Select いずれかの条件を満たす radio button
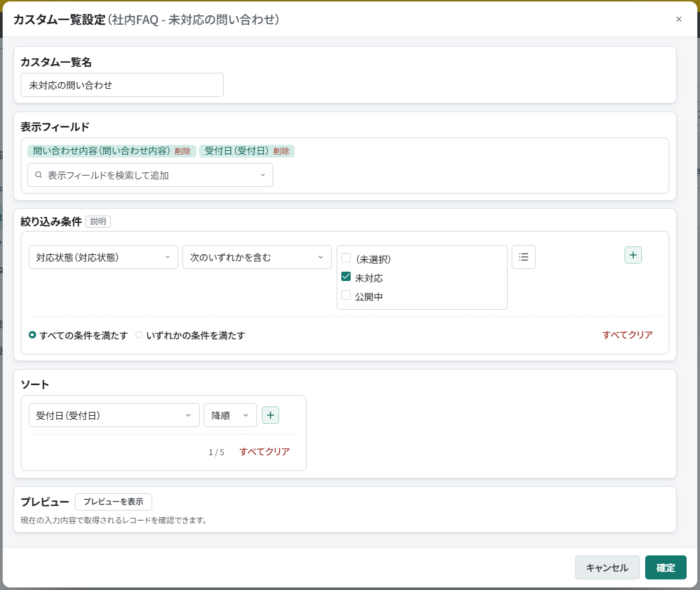The width and height of the screenshot is (700, 590). (x=140, y=335)
